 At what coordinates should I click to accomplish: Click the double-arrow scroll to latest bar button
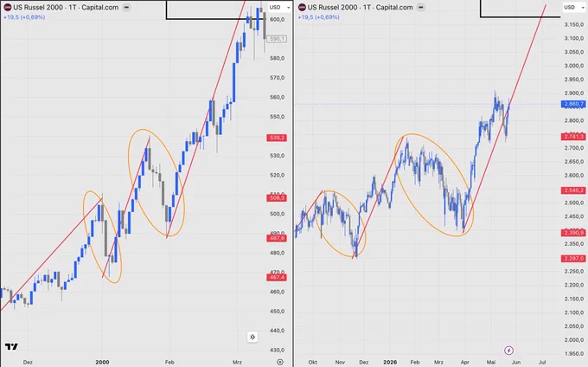(x=252, y=337)
